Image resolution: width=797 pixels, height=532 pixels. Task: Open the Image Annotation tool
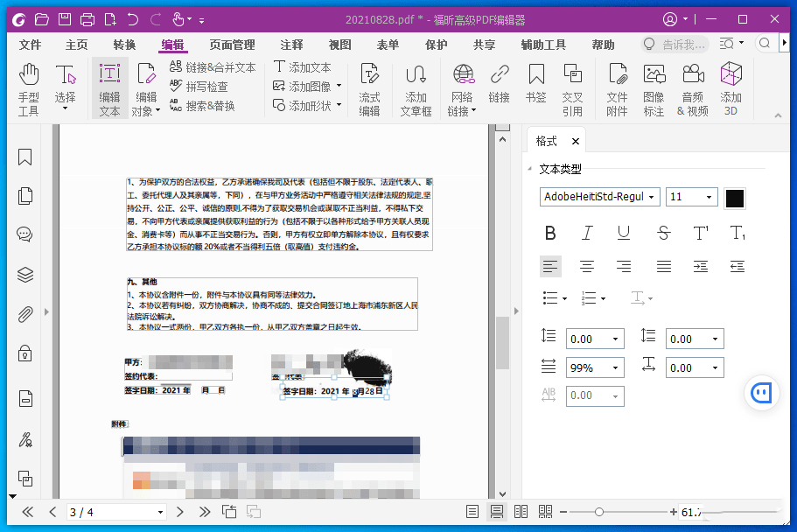(654, 89)
